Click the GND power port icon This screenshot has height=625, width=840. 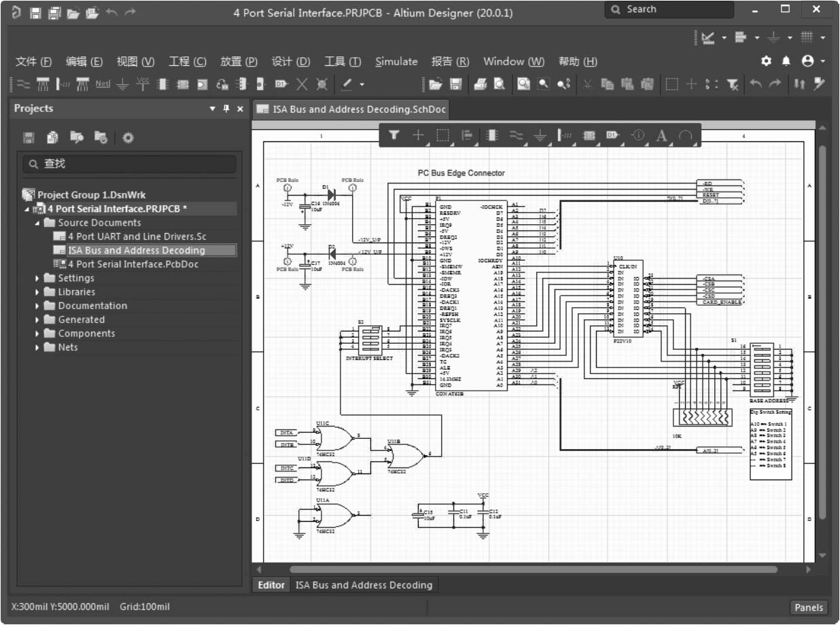[x=122, y=84]
